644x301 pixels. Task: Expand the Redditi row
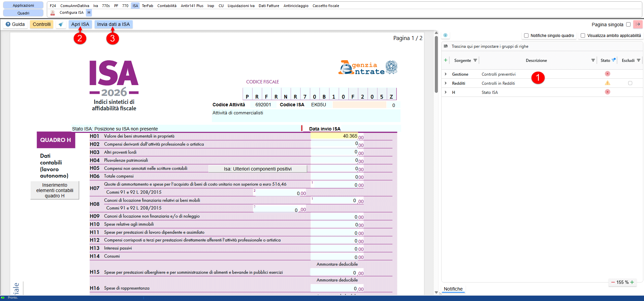[x=446, y=83]
